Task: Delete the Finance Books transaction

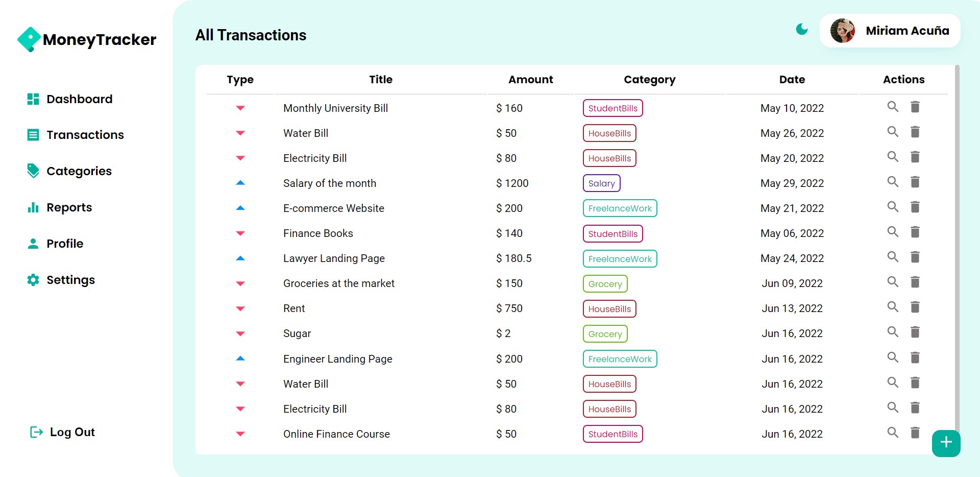Action: (x=915, y=232)
